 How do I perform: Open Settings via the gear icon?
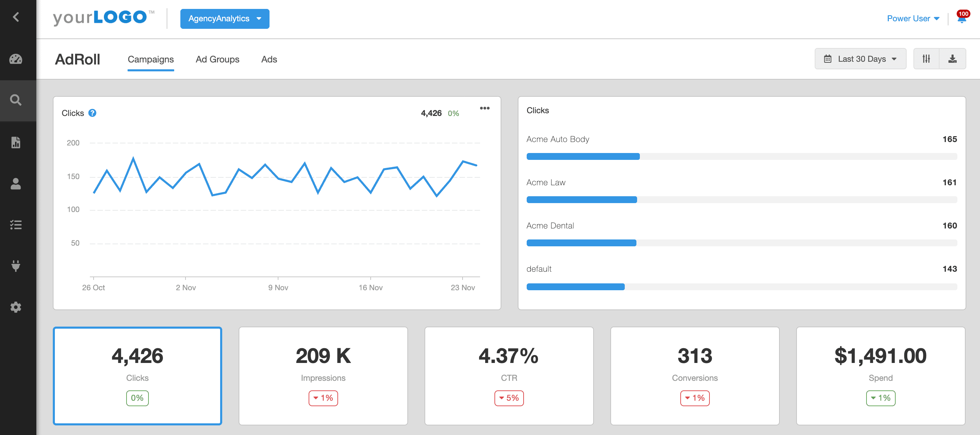[x=16, y=307]
